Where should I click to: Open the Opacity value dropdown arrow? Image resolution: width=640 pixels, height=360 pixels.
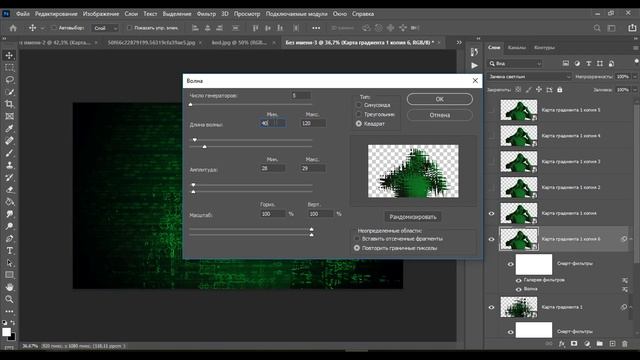click(x=634, y=77)
